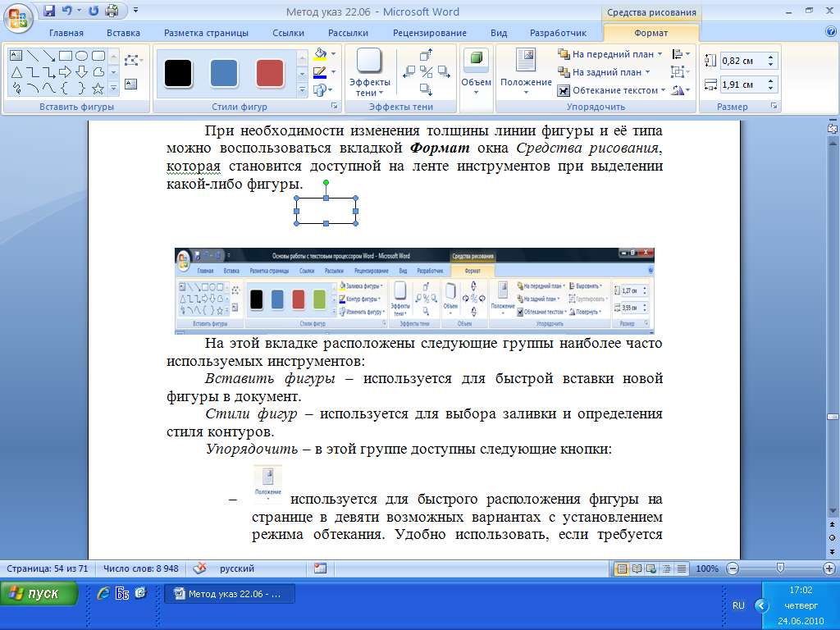Undo the last action in the quick access toolbar
The height and width of the screenshot is (630, 840).
pyautogui.click(x=66, y=10)
